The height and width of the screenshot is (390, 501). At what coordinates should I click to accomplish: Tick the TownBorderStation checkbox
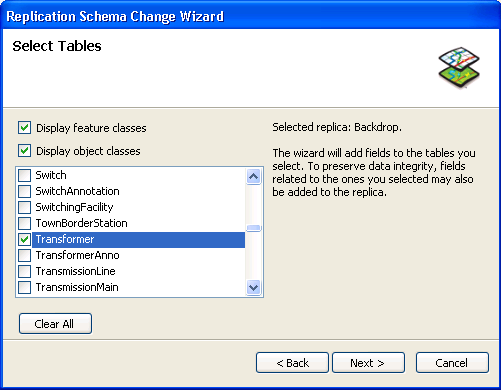[x=24, y=223]
